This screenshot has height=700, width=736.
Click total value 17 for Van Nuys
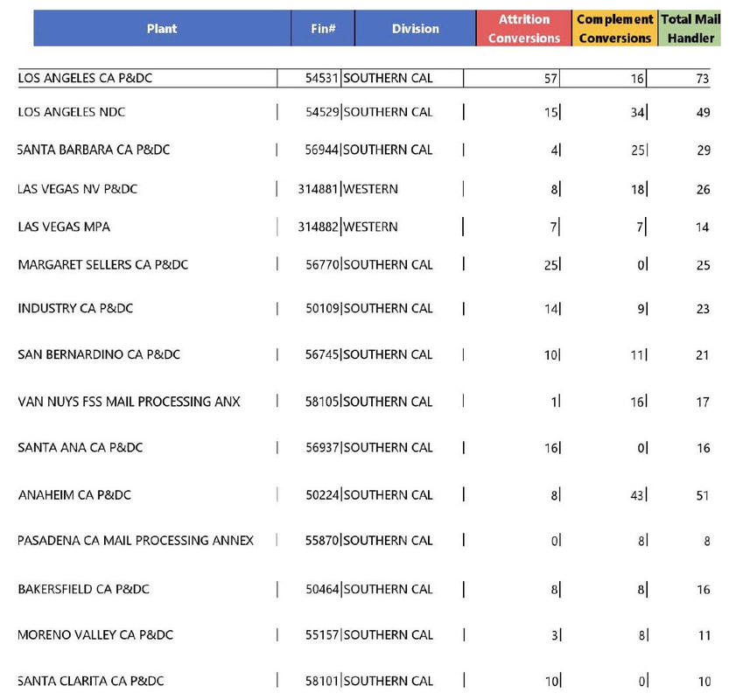[x=703, y=402]
